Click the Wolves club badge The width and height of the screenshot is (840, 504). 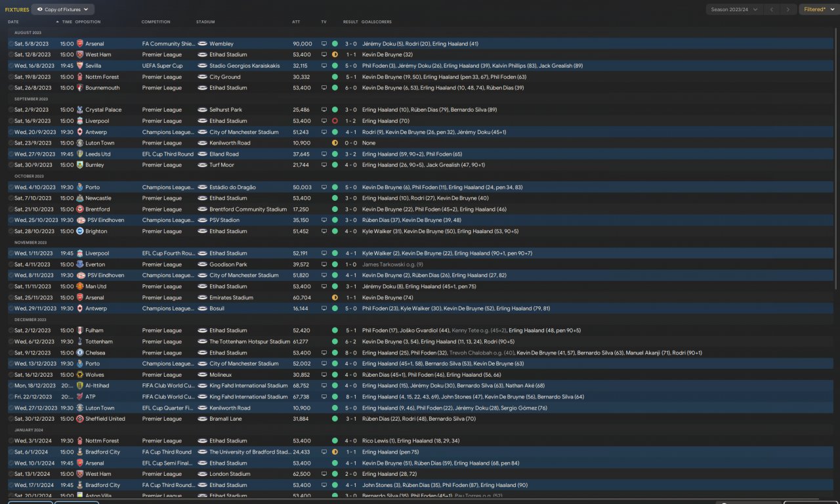tap(80, 375)
